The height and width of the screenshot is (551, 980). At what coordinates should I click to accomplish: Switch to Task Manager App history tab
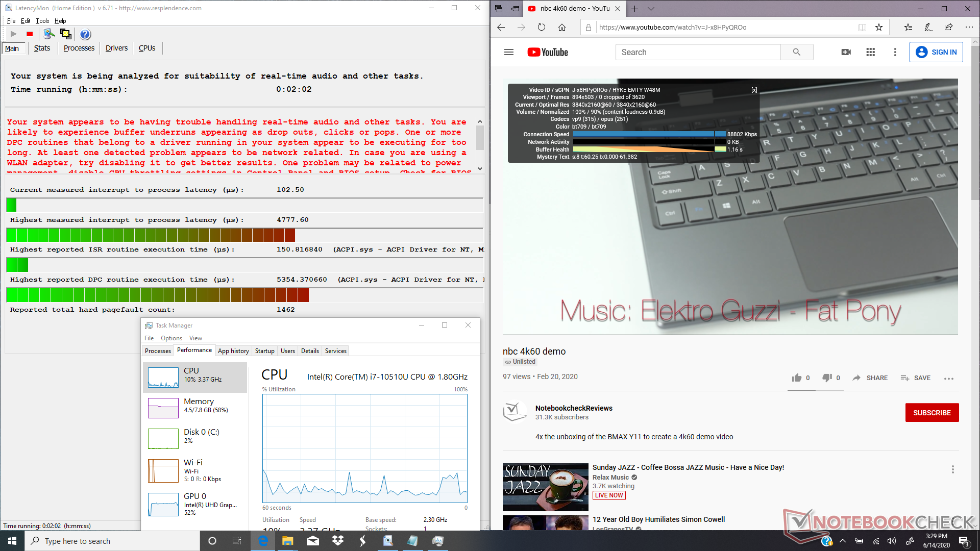coord(233,351)
